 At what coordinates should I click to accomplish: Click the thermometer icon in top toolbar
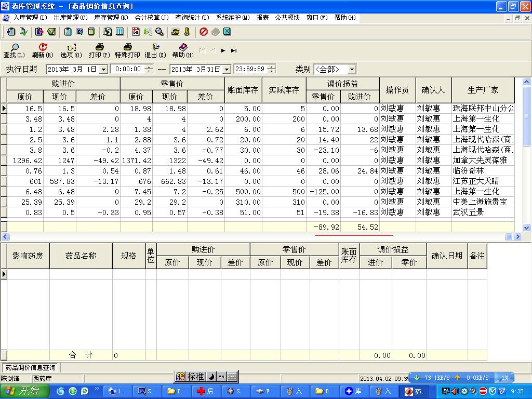coord(187,32)
